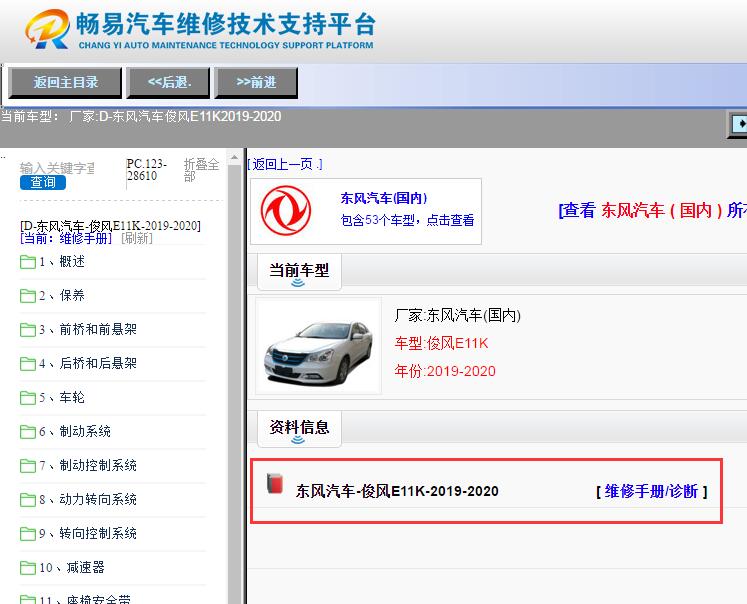Screen dimensions: 747x604
Task: Open 查看 东风汽车（国内）所有 link
Action: pyautogui.click(x=652, y=210)
